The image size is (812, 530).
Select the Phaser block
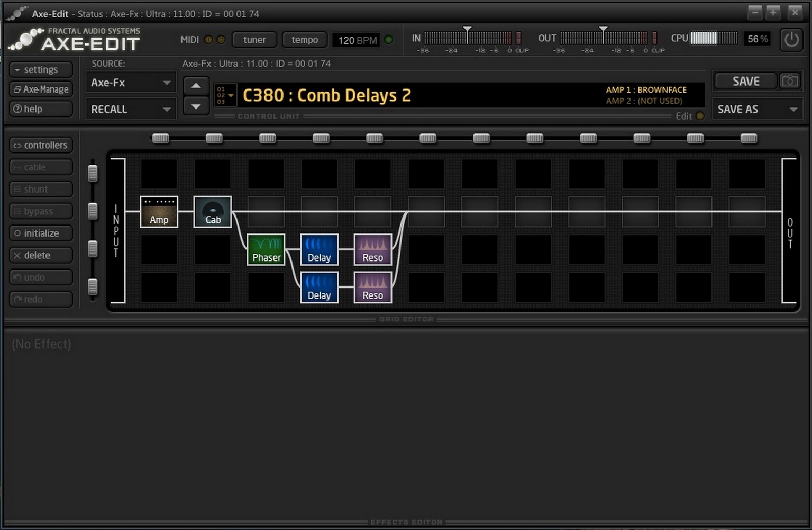[x=266, y=249]
